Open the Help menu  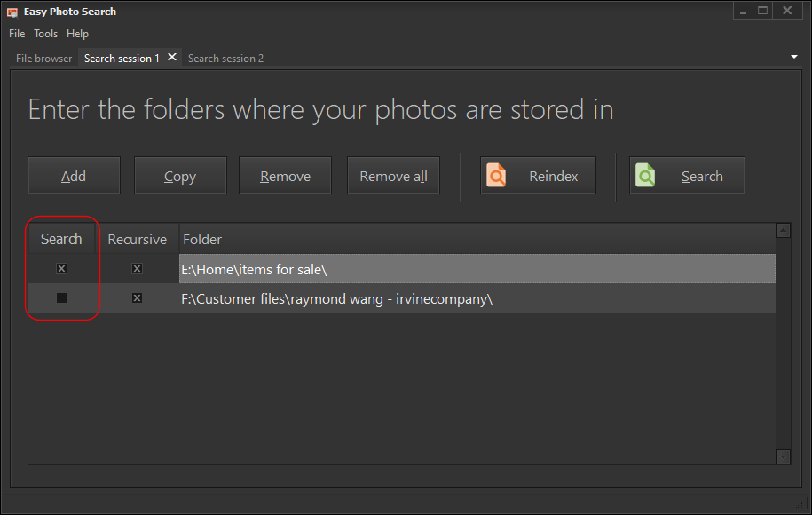[x=78, y=34]
